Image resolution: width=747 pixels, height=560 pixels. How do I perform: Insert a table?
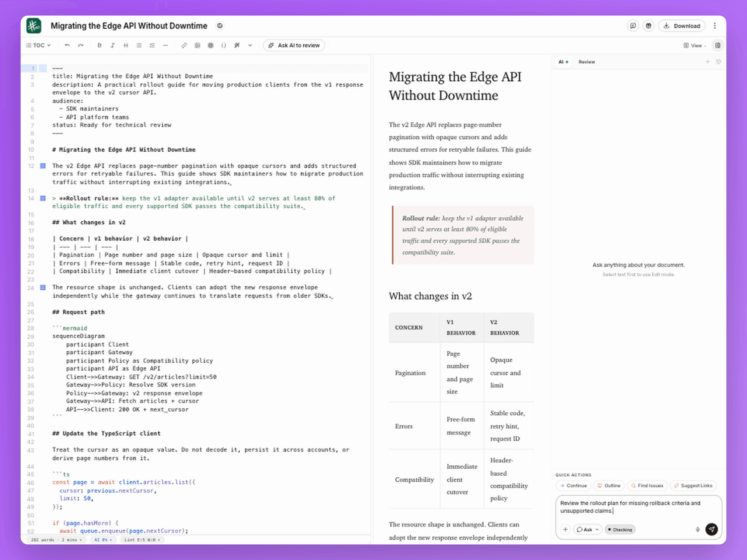[x=210, y=45]
